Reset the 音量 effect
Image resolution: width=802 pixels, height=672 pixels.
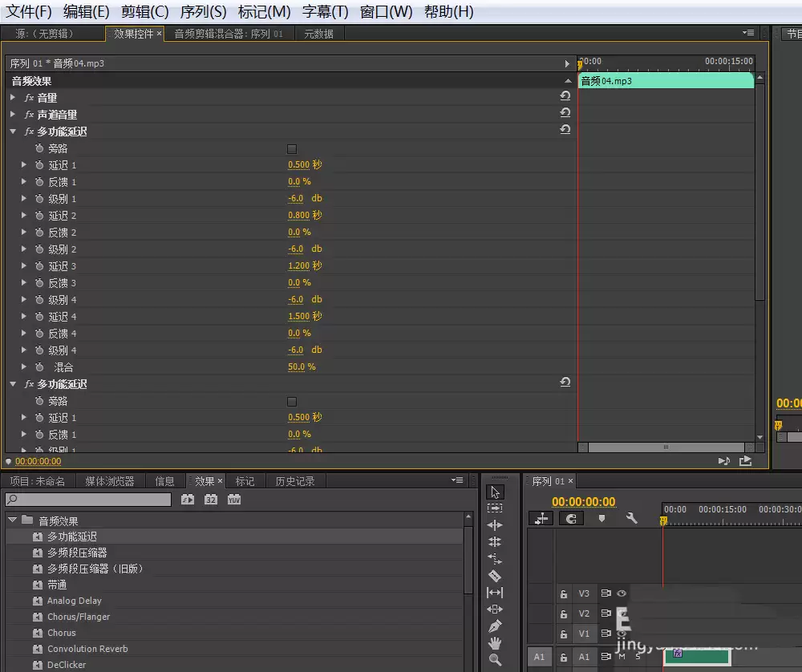[565, 95]
